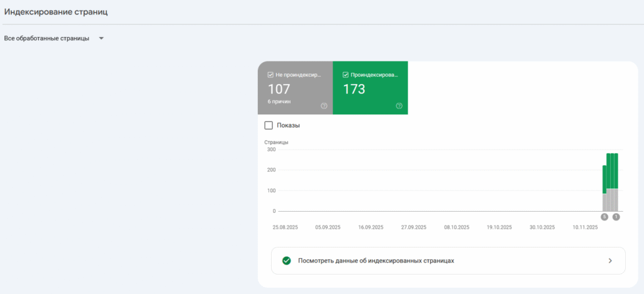Open help icon on the green indexed card

pyautogui.click(x=399, y=106)
